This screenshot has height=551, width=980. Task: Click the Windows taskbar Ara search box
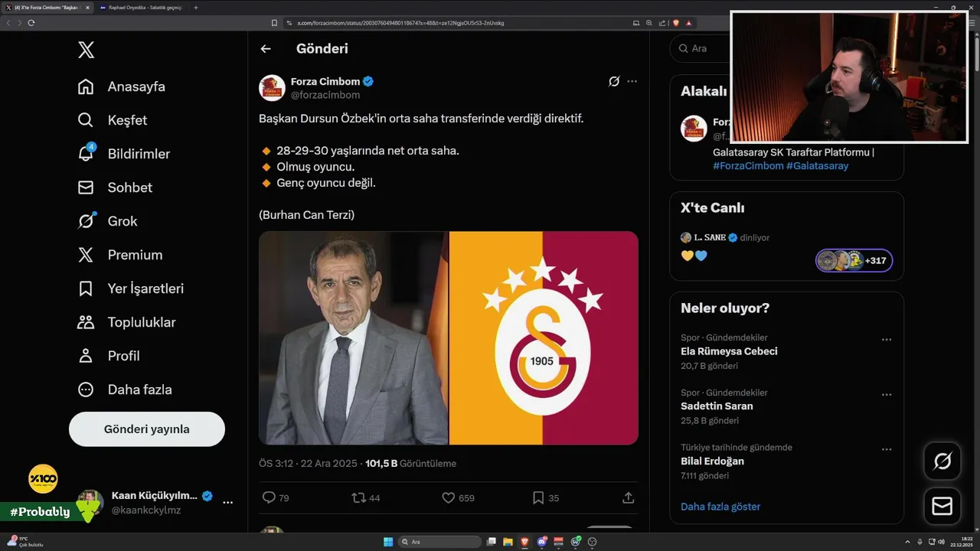pos(440,542)
